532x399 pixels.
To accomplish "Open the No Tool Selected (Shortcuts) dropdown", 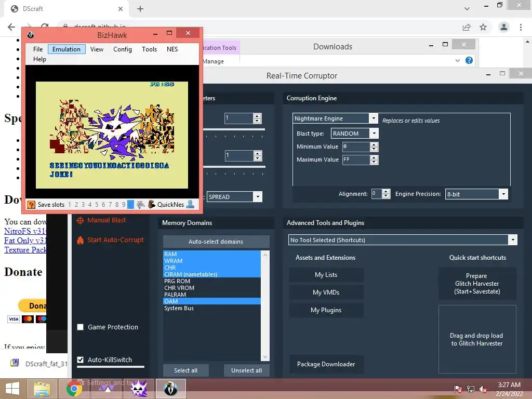I will click(513, 240).
